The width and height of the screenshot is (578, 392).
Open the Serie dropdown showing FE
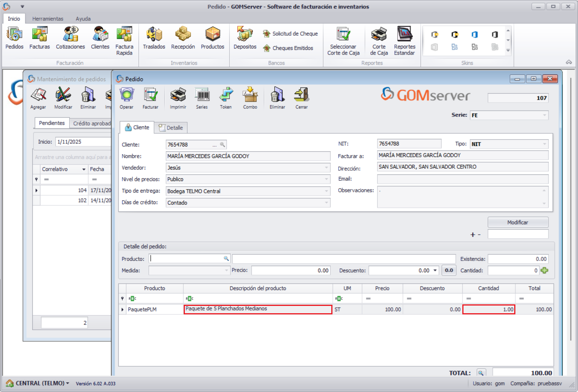coord(544,115)
